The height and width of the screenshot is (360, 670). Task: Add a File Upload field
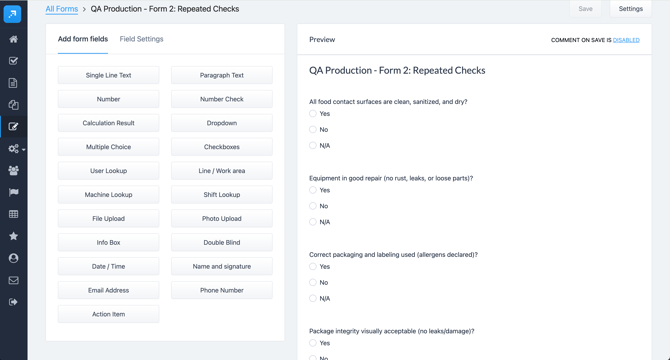tap(109, 219)
